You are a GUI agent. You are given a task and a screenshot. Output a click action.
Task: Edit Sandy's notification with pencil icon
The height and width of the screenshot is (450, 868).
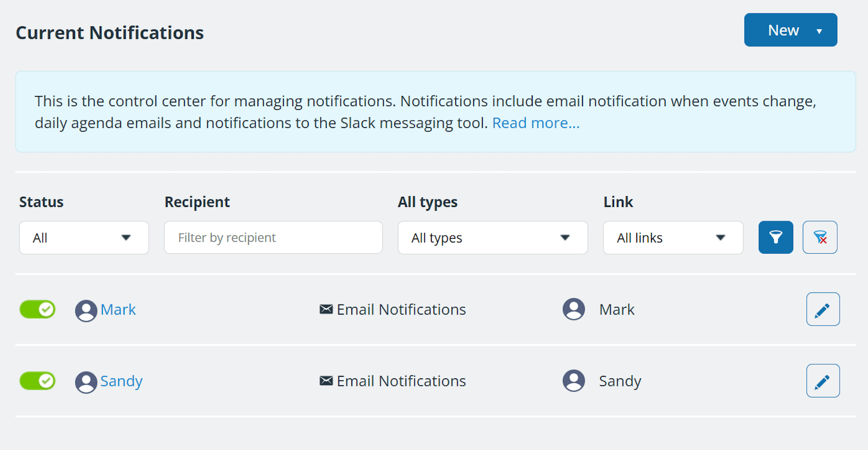click(822, 381)
